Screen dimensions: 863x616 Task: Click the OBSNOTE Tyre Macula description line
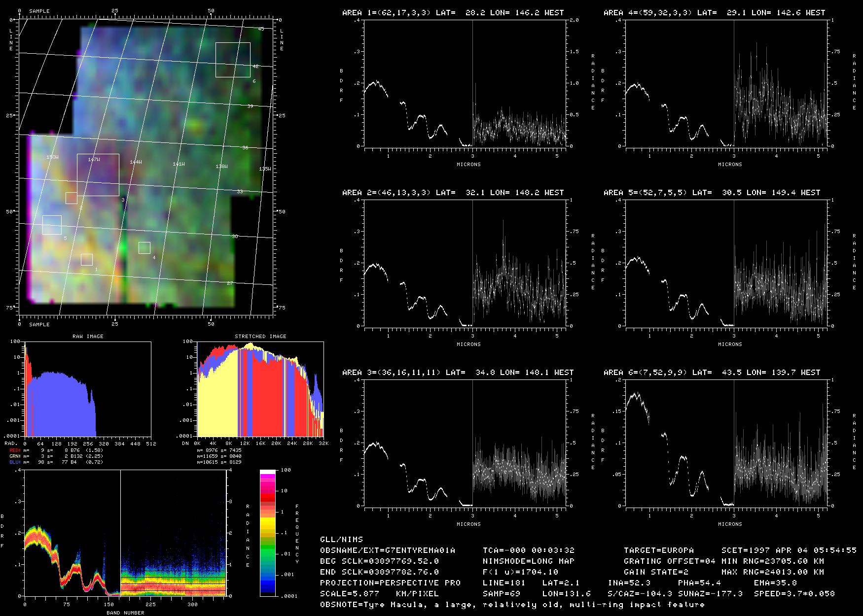point(512,605)
